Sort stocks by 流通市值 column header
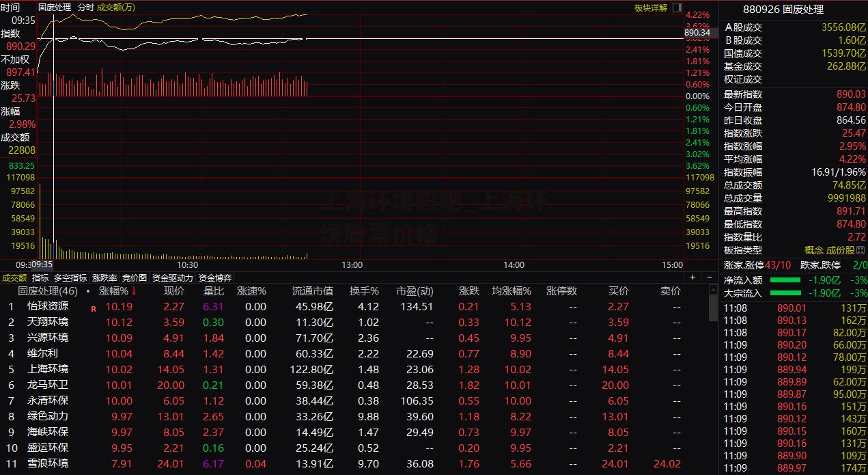The image size is (868, 475). click(x=313, y=291)
